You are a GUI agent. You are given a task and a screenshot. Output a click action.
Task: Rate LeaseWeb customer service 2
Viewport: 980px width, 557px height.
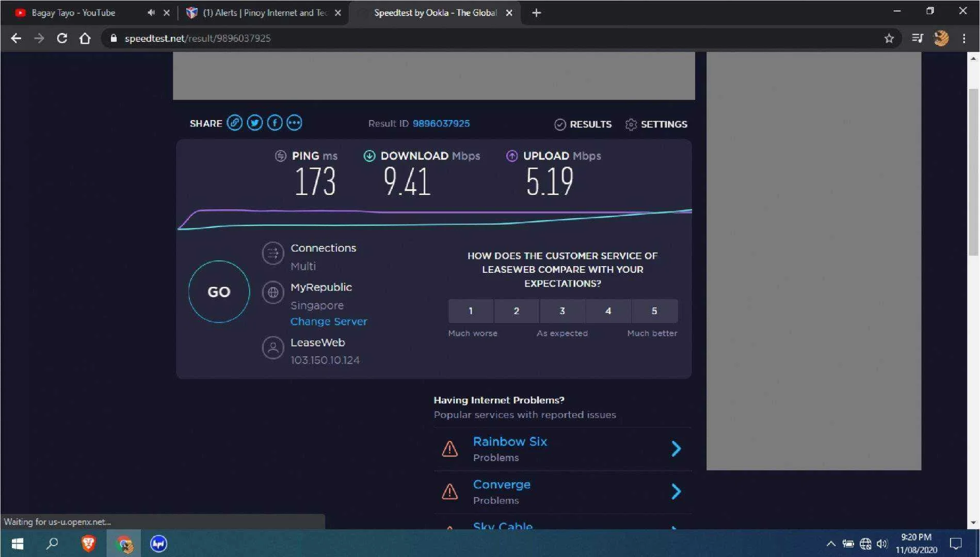coord(517,311)
